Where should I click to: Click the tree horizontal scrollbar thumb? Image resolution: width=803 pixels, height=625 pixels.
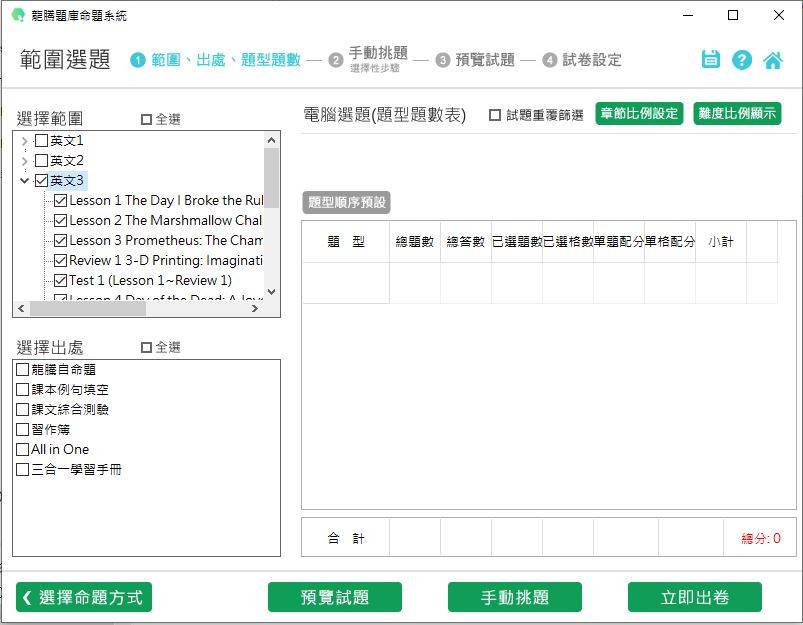[88, 308]
